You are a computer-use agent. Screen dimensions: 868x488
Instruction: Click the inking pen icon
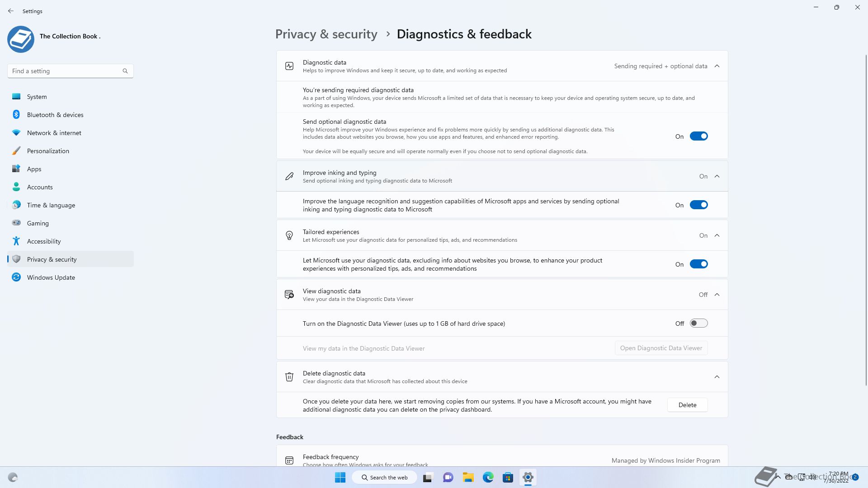click(289, 176)
